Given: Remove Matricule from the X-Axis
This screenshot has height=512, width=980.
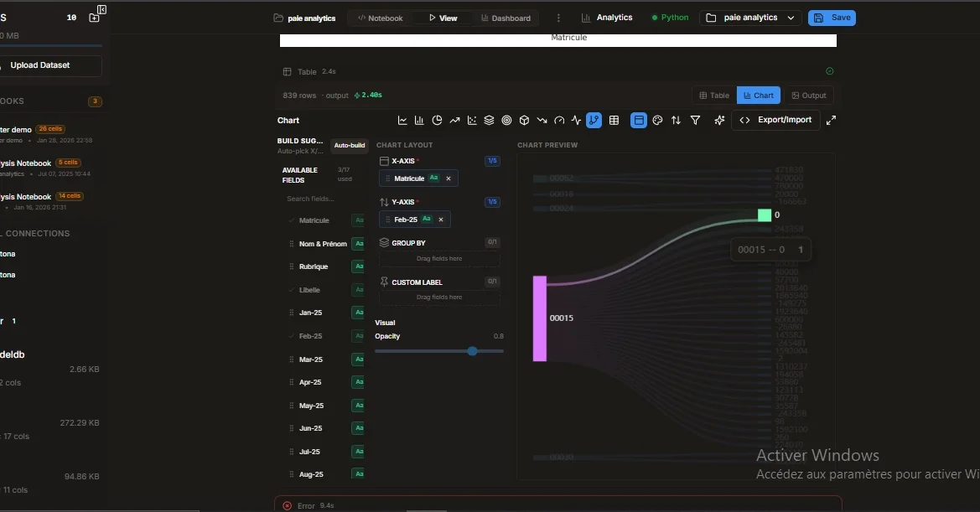Looking at the screenshot, I should click(449, 178).
